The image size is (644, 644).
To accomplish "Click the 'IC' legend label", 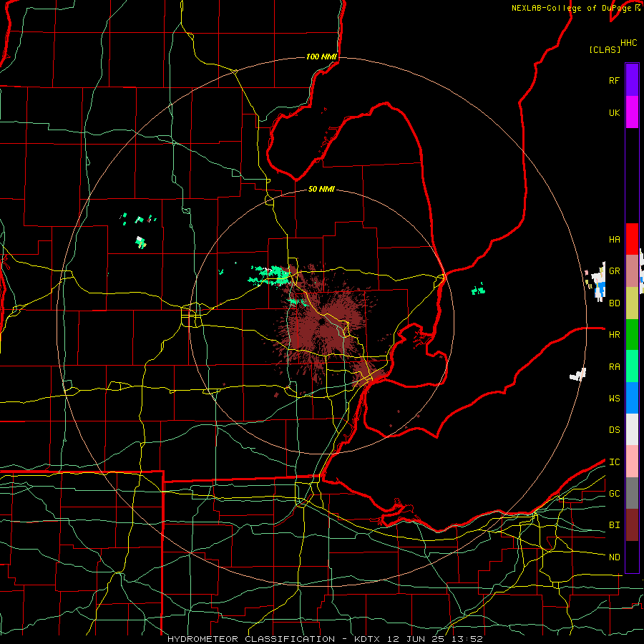I will tap(614, 462).
